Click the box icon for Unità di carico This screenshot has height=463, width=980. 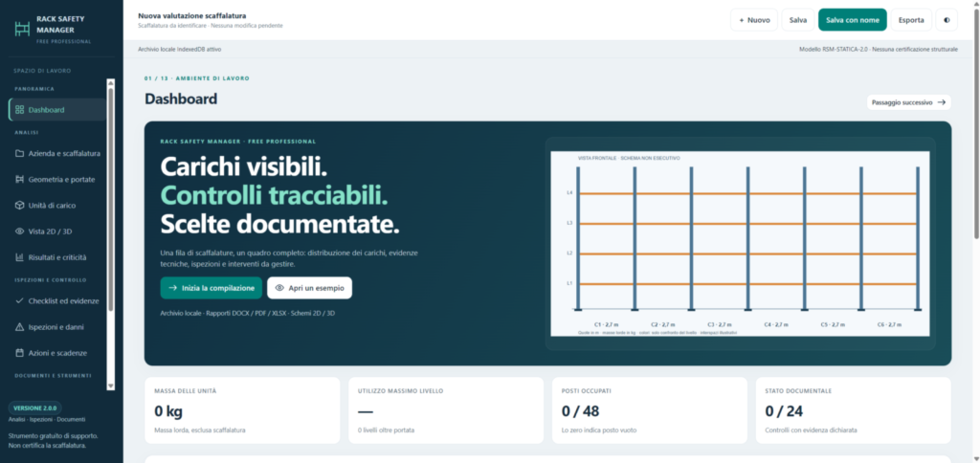(x=19, y=205)
